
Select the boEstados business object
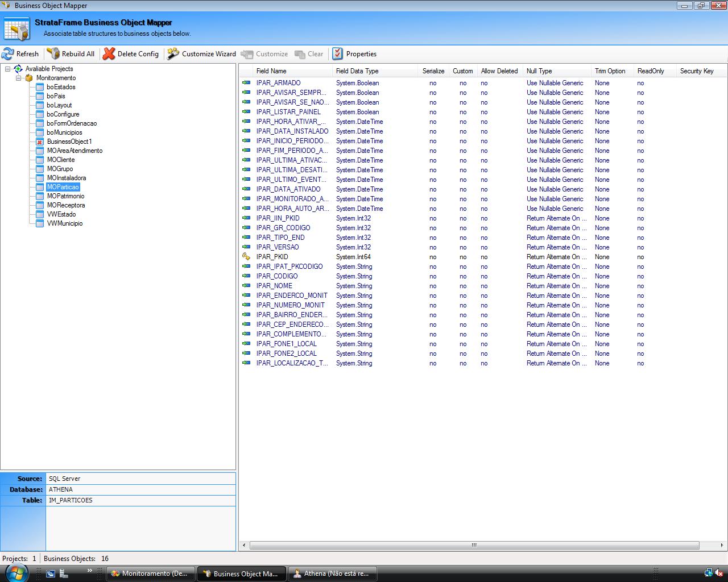(x=61, y=87)
